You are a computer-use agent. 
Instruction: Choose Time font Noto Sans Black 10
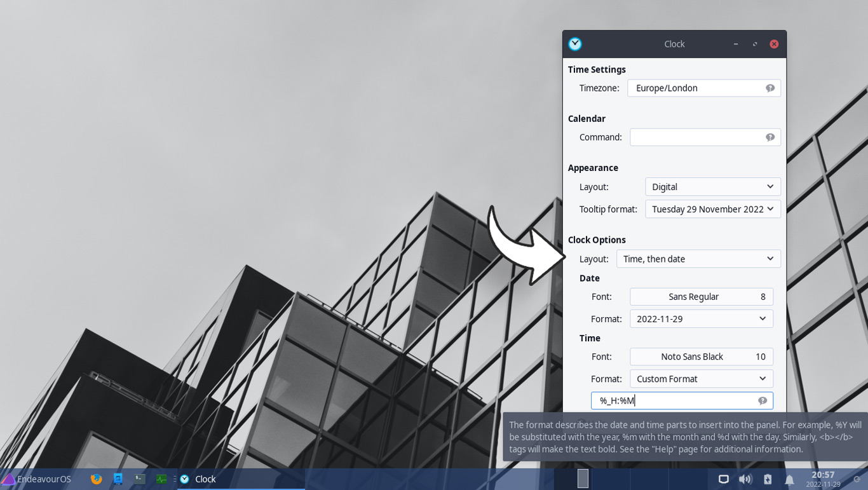pos(702,357)
